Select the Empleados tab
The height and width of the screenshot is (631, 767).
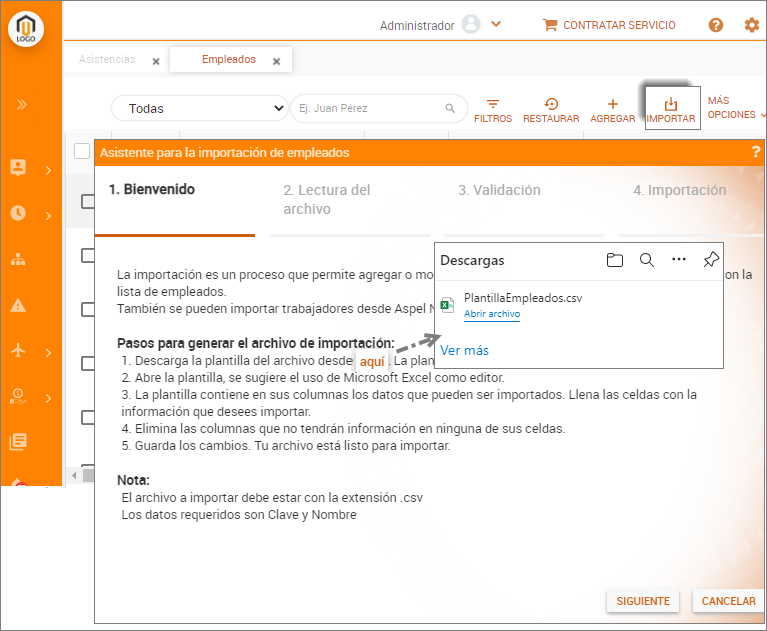click(228, 60)
